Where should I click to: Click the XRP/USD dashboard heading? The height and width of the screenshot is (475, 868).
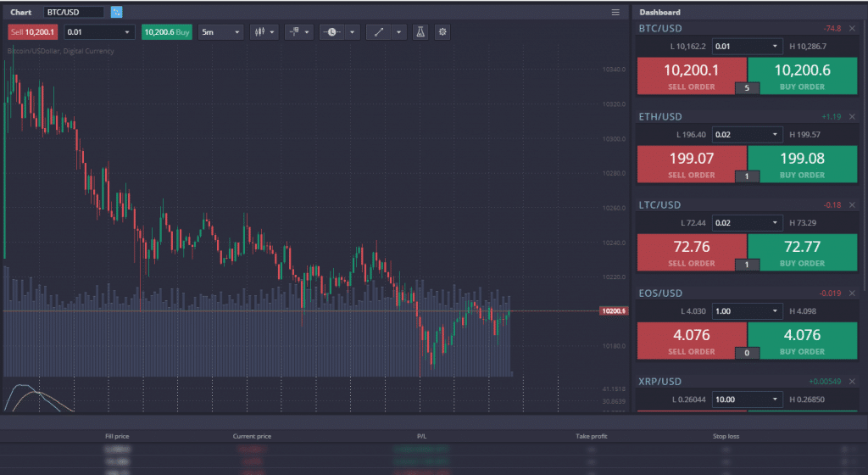(x=659, y=382)
